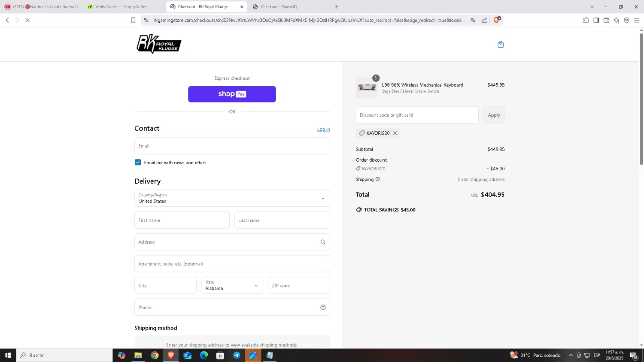The width and height of the screenshot is (644, 362).
Task: Click the TOTAL SAVINGS $45.00 text
Action: [389, 210]
